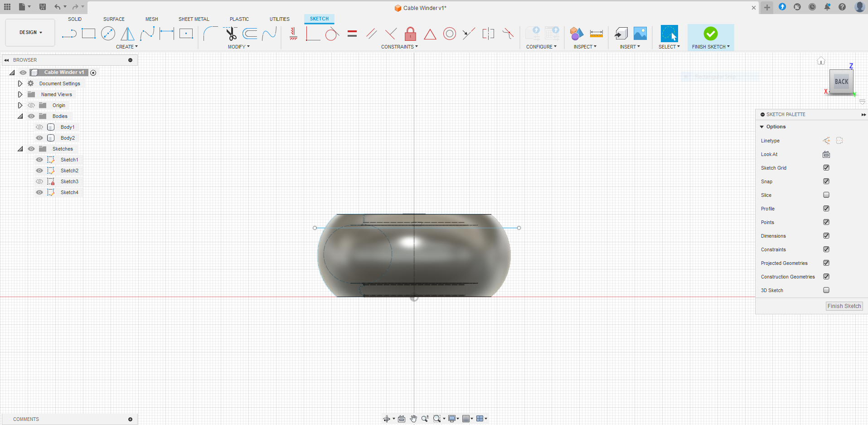The image size is (868, 425).
Task: Open the CONSTRAINTS dropdown menu
Action: pos(399,47)
